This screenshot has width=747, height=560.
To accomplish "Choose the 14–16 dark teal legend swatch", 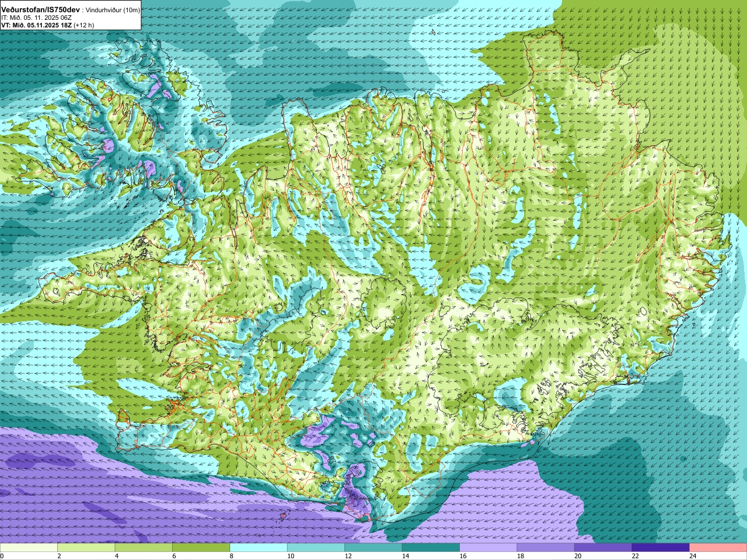I will (431, 548).
